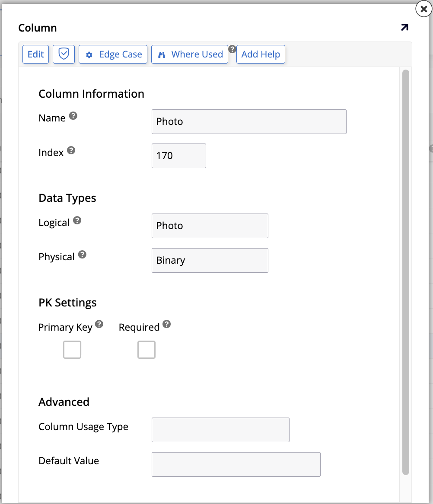
Task: Open the expand arrow at top right
Action: pyautogui.click(x=404, y=27)
